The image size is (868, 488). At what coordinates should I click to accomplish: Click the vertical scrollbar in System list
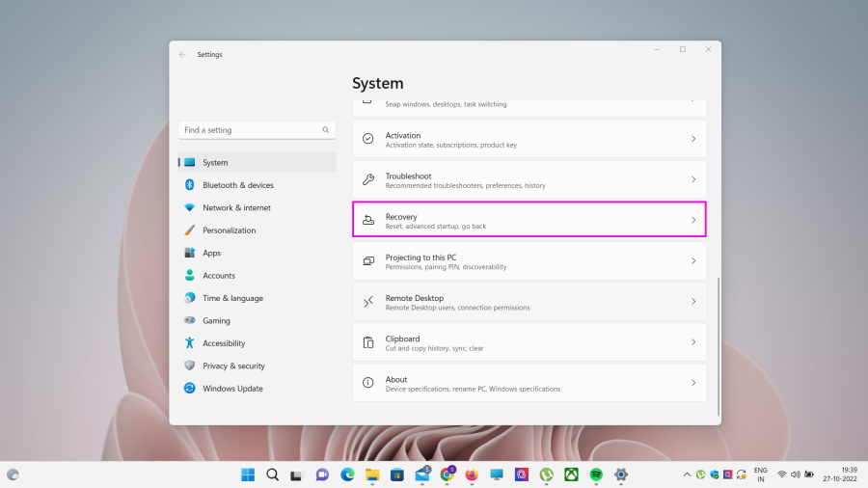(x=718, y=347)
